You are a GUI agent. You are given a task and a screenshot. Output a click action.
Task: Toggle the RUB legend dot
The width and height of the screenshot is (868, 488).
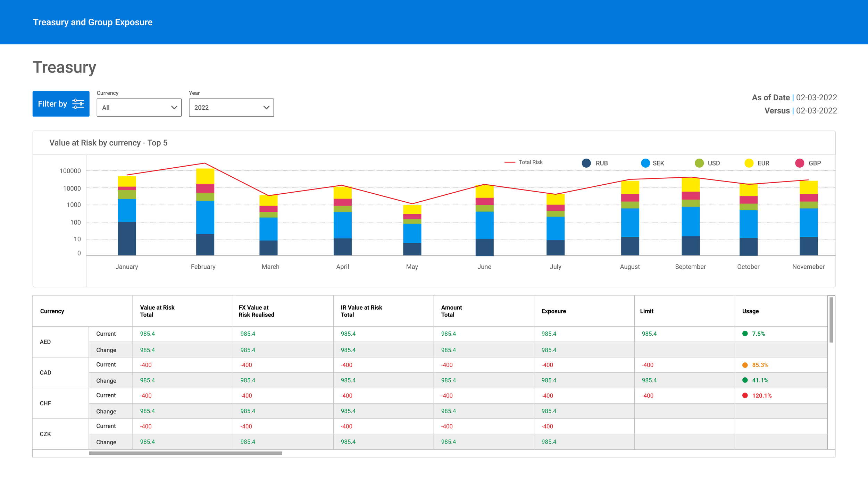586,163
